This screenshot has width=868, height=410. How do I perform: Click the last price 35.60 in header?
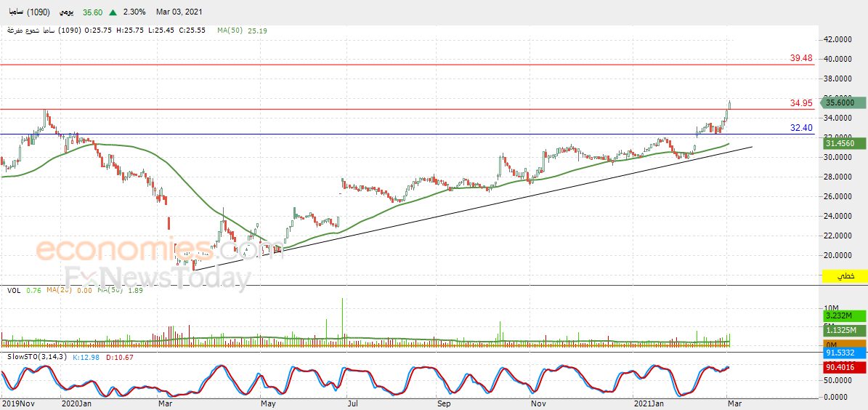(x=94, y=12)
